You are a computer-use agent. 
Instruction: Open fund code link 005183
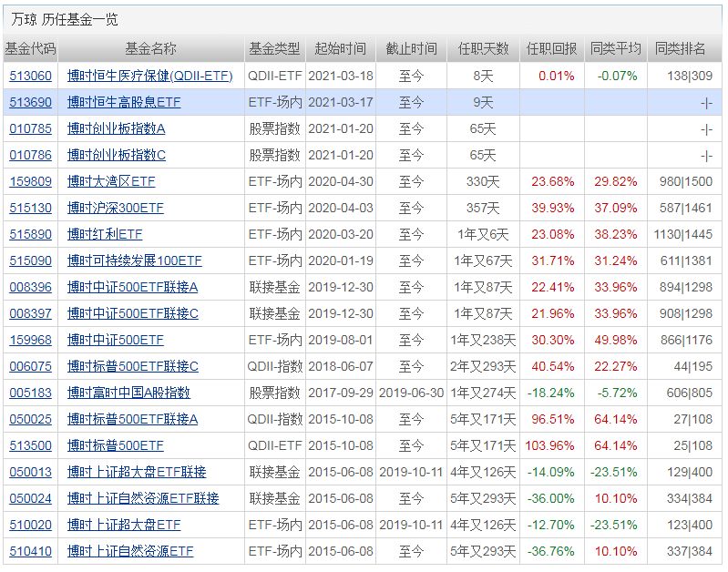click(30, 393)
